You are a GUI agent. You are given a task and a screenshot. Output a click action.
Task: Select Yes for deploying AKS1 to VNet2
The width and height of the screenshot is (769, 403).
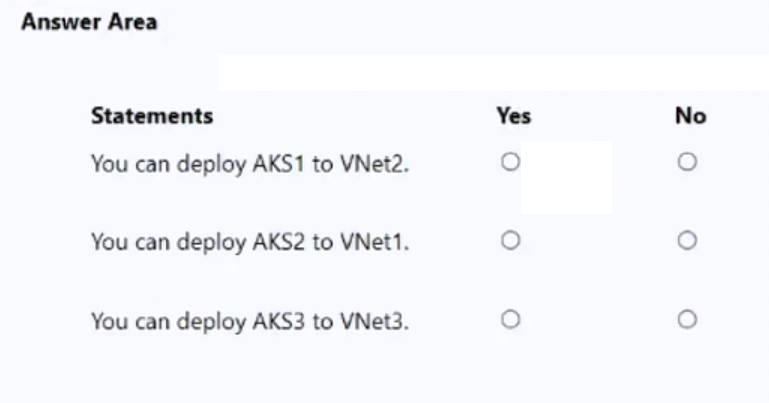tap(511, 162)
